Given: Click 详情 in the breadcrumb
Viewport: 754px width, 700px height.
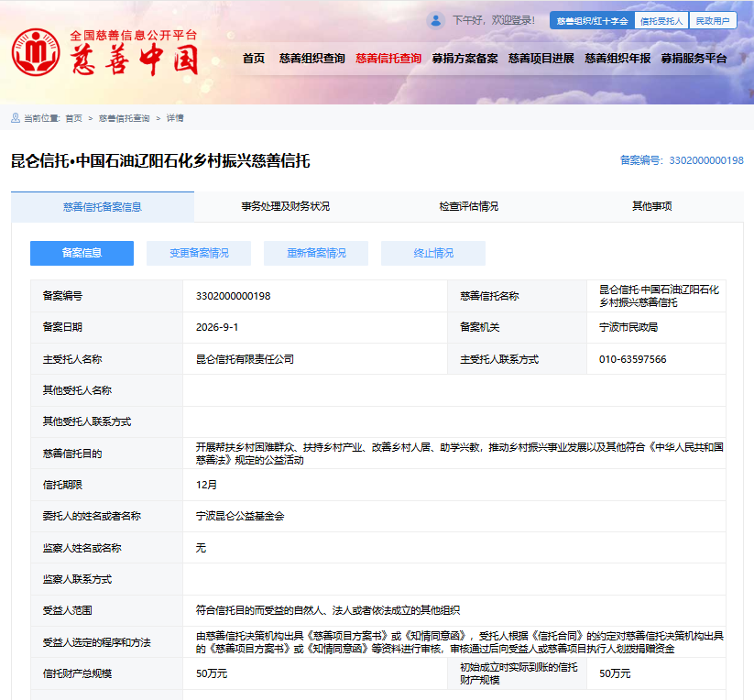Looking at the screenshot, I should [x=175, y=118].
